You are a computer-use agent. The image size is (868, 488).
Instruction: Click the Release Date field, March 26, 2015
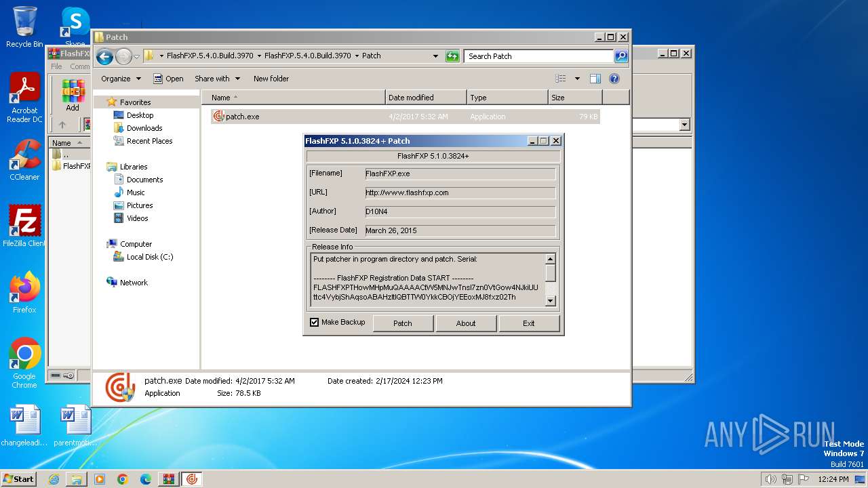(460, 230)
